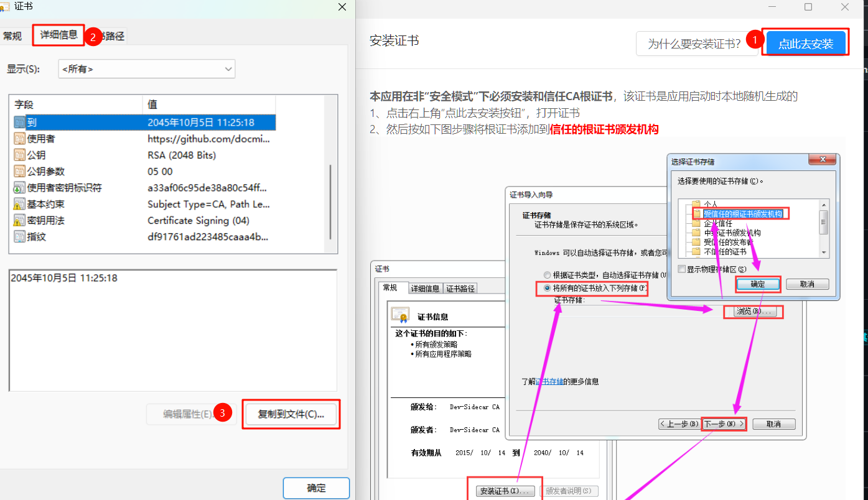The width and height of the screenshot is (868, 500).
Task: Switch to the 常规 tab
Action: 12,36
